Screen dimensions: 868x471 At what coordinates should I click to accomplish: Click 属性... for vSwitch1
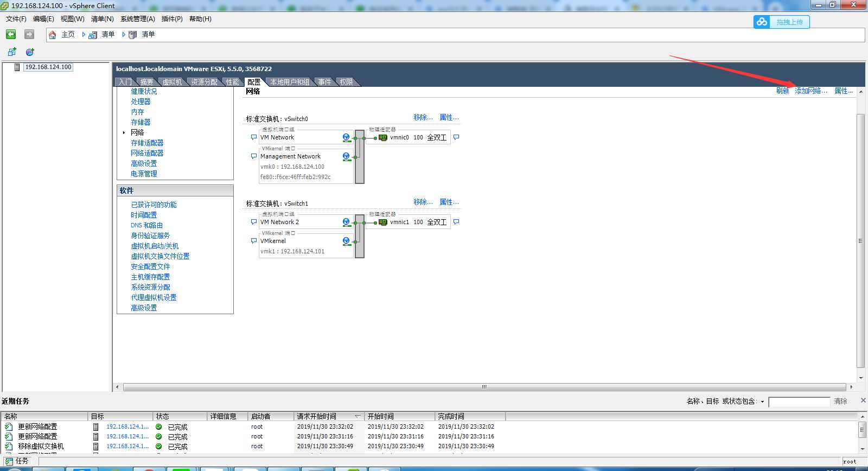(x=449, y=202)
